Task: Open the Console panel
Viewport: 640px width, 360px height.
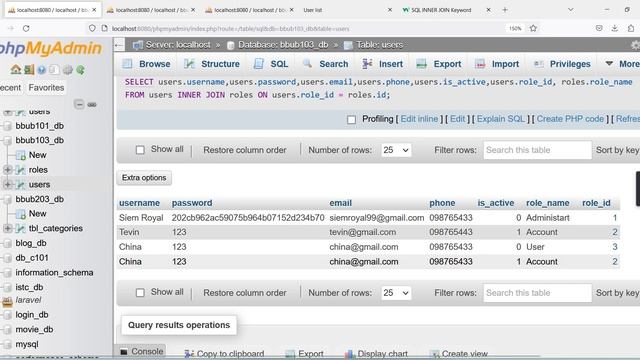Action: pyautogui.click(x=141, y=351)
